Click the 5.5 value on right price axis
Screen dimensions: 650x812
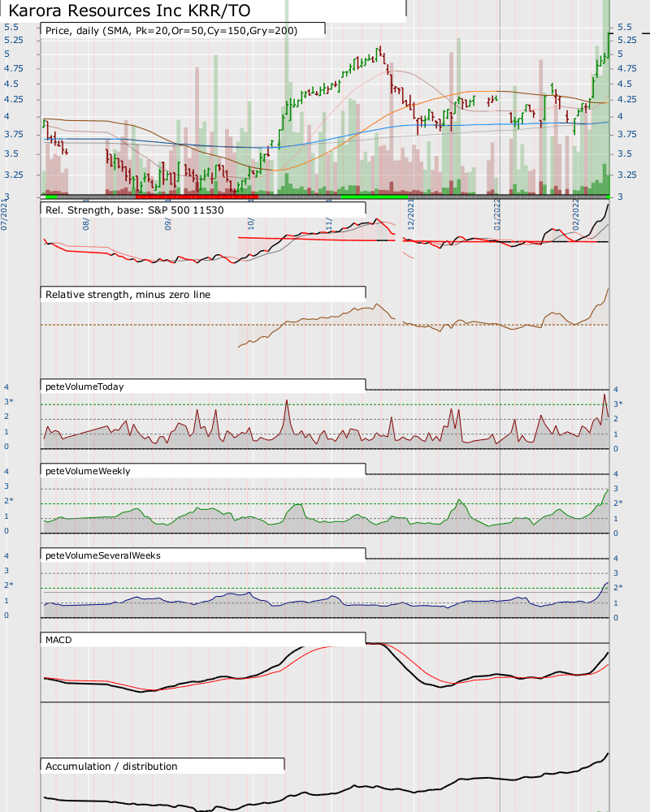(625, 27)
